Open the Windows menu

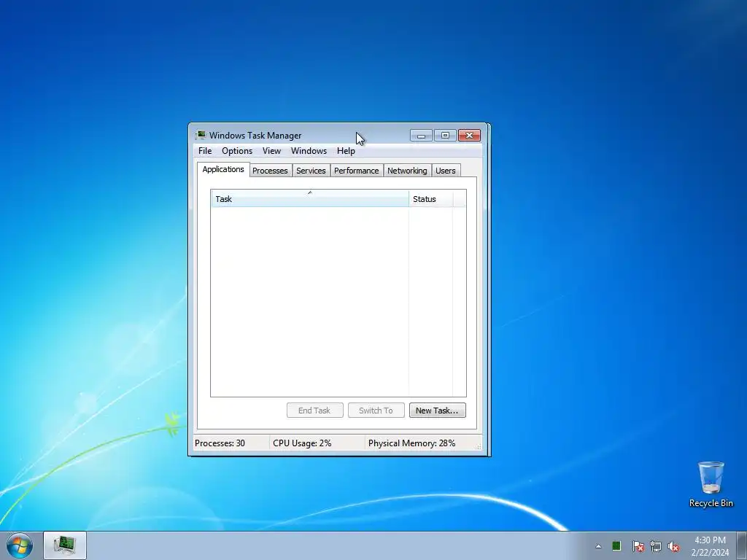point(309,151)
